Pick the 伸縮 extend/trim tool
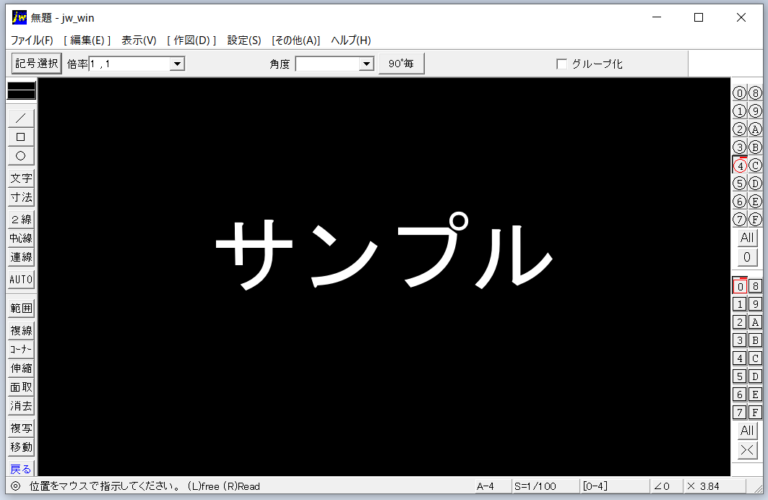The image size is (768, 500). [x=21, y=368]
